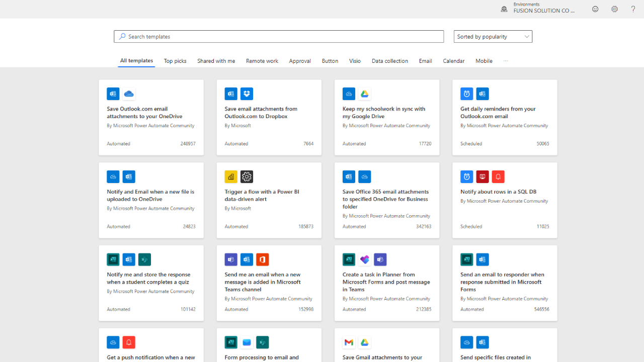Image resolution: width=644 pixels, height=362 pixels.
Task: Click the Forms icon on Send an email to responder card
Action: point(467,259)
